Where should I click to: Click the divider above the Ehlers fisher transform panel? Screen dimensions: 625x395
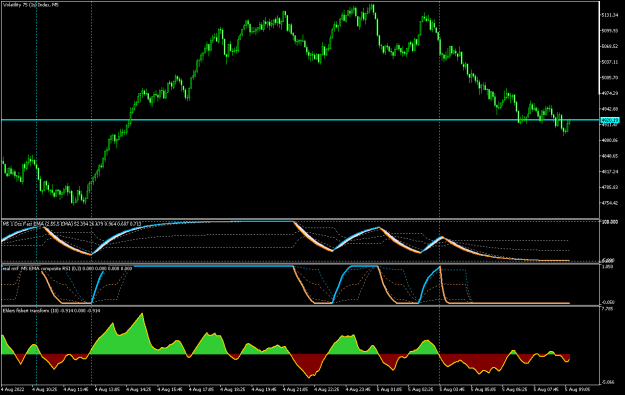tap(301, 306)
